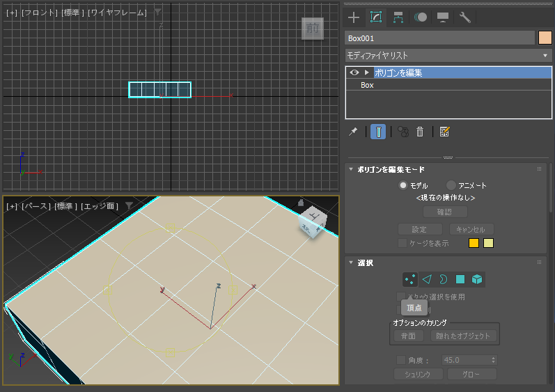The height and width of the screenshot is (392, 555).
Task: Enable スタック選択を使用 checkbox
Action: click(x=401, y=297)
